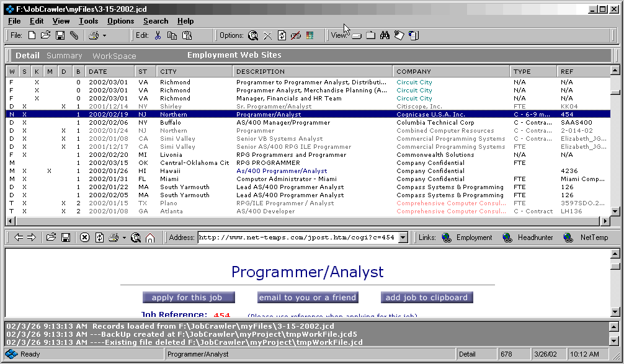Image resolution: width=624 pixels, height=364 pixels.
Task: Click the Copy icon in Edit toolbar
Action: [x=172, y=35]
